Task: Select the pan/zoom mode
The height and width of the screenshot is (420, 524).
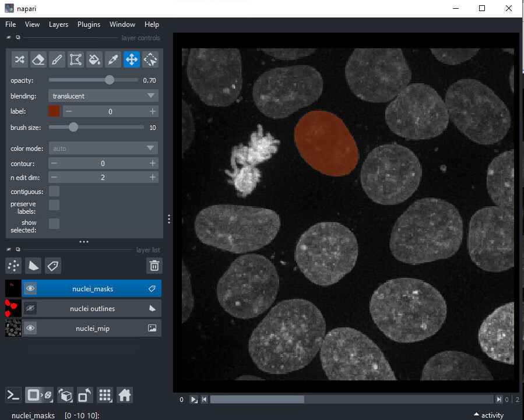Action: (x=131, y=59)
